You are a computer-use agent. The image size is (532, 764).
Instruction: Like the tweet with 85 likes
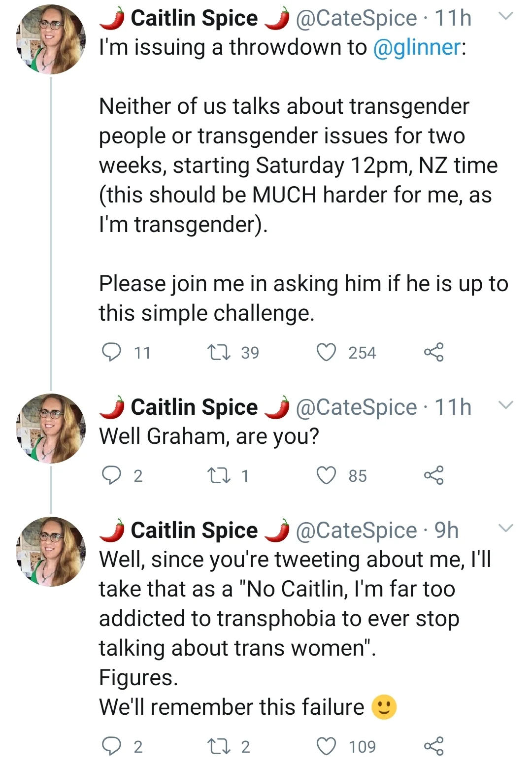tap(326, 475)
